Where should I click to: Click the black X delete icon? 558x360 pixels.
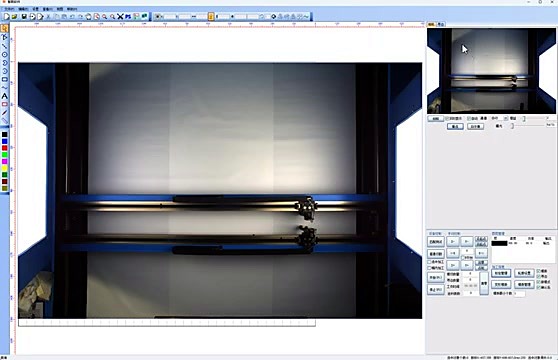tap(120, 16)
